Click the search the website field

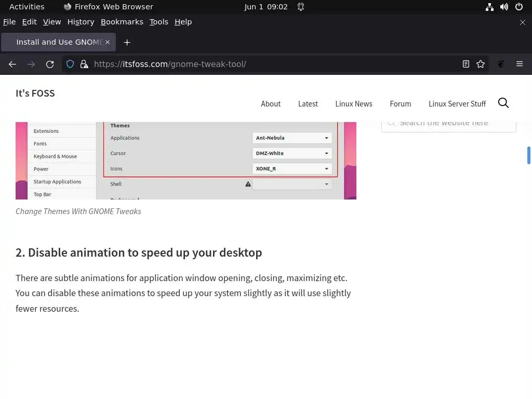448,127
